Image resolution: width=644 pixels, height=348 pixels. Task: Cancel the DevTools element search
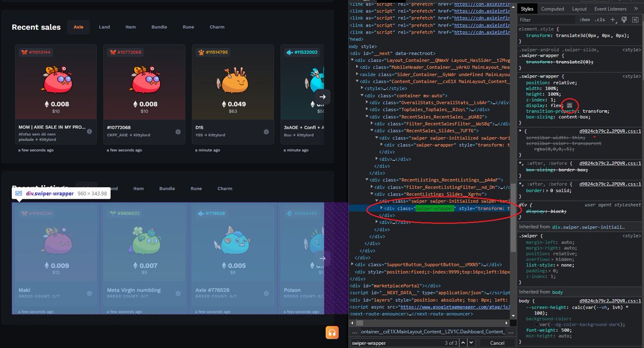[x=497, y=343]
